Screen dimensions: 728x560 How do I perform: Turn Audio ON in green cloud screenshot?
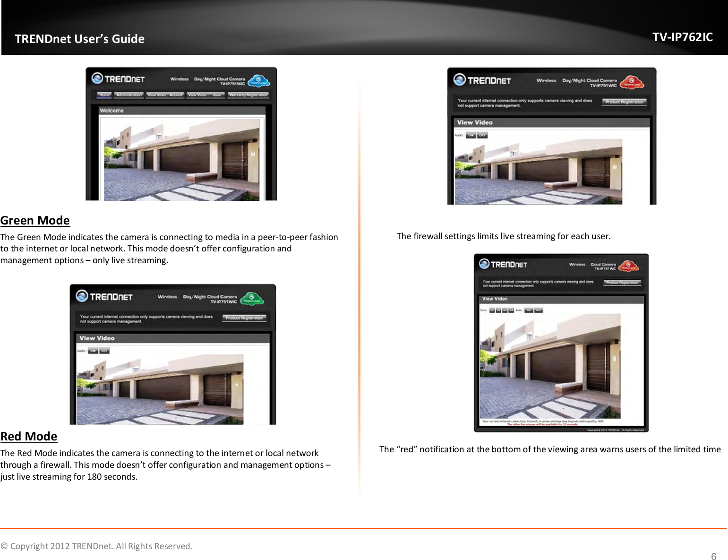pyautogui.click(x=93, y=351)
